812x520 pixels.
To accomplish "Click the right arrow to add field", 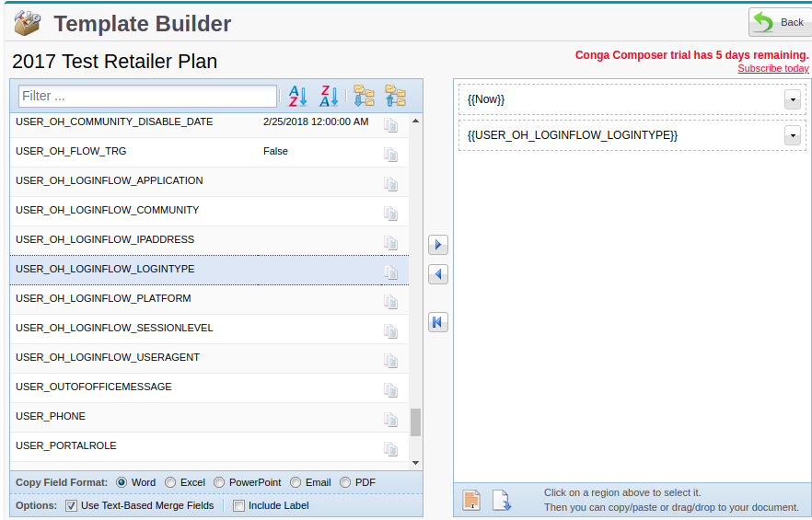I will [x=438, y=245].
